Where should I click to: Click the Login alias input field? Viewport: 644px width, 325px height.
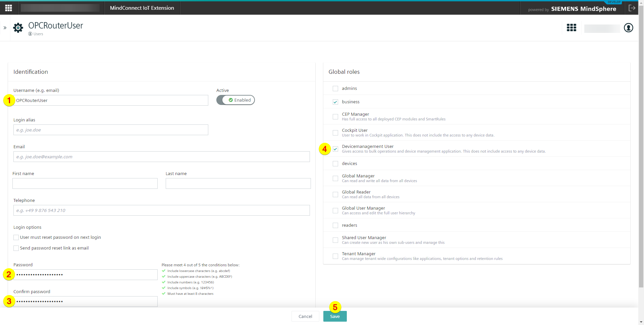[111, 130]
